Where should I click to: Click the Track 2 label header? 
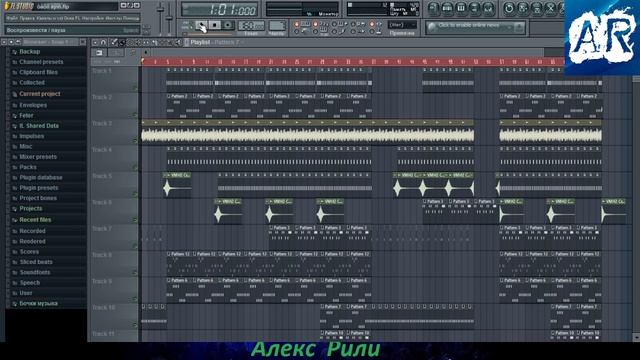coord(114,106)
